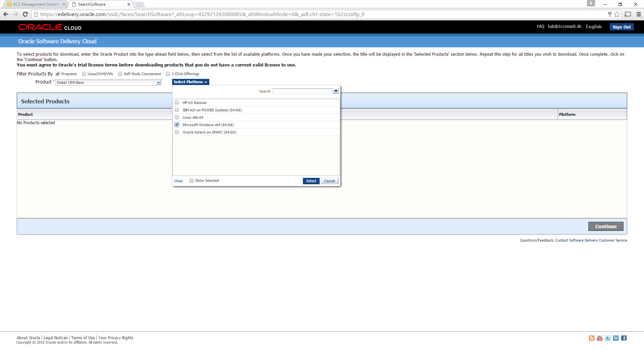This screenshot has width=644, height=349.
Task: Click the Cancel button in popup
Action: (329, 181)
